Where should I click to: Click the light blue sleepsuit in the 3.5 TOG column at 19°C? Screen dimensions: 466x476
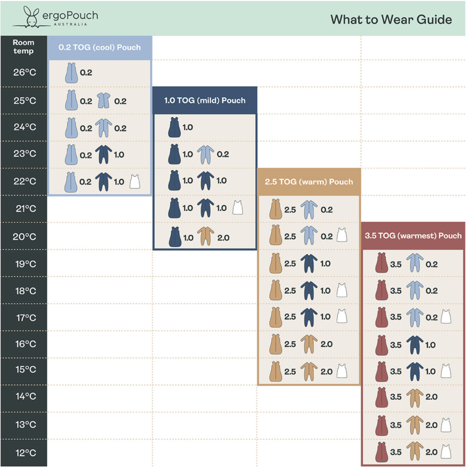tap(415, 263)
